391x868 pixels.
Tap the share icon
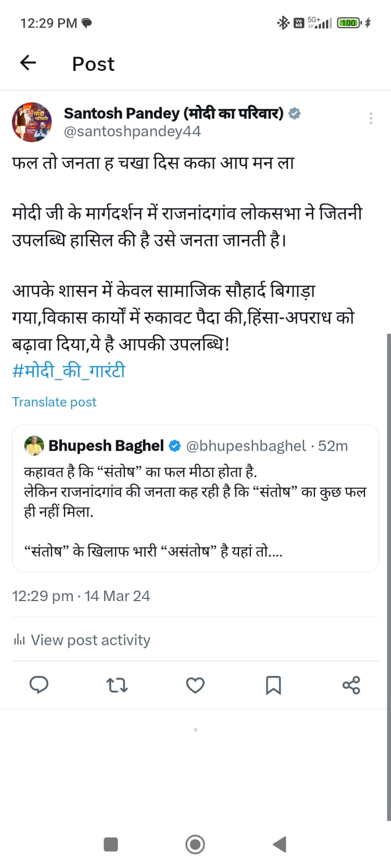[351, 685]
